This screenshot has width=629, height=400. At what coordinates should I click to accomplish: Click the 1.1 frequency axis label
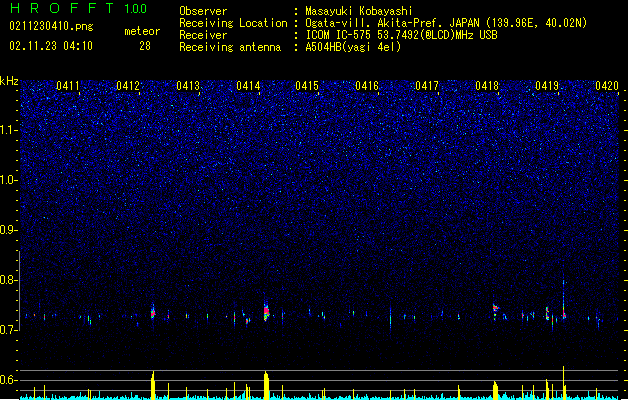(9, 130)
